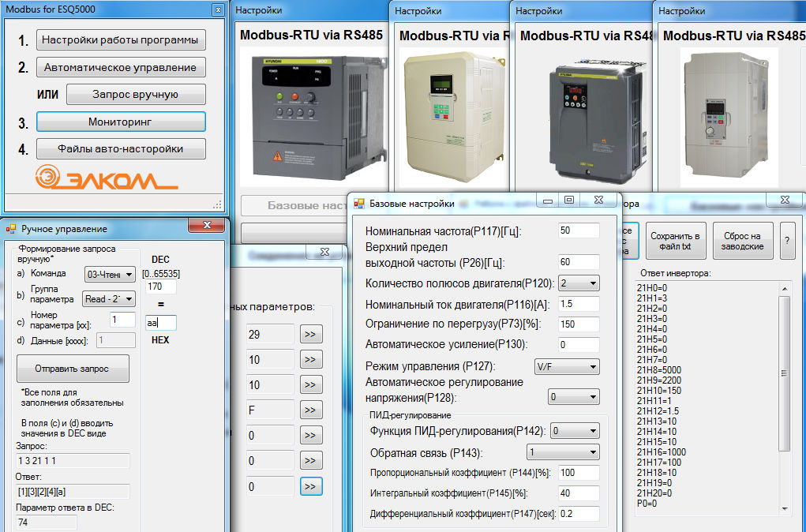Click the Ответ инвертора scrollbar up arrow
Screen dimensions: 806x532
(x=785, y=289)
